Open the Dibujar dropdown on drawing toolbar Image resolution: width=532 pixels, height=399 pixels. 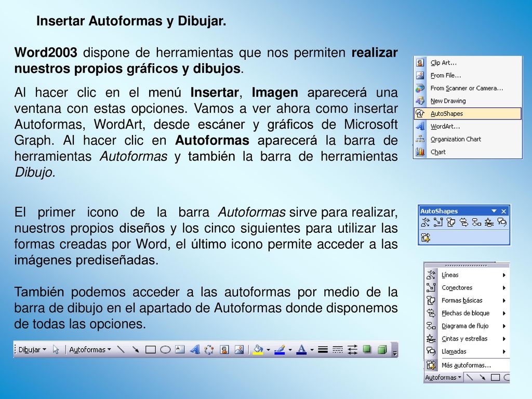pos(32,350)
